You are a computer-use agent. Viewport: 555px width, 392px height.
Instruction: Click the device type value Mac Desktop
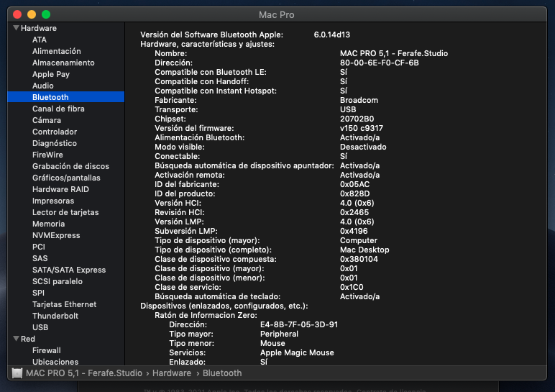click(x=364, y=250)
